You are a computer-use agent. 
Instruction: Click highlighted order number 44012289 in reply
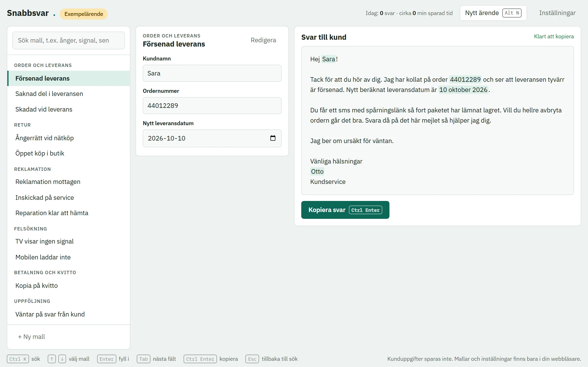coord(465,79)
